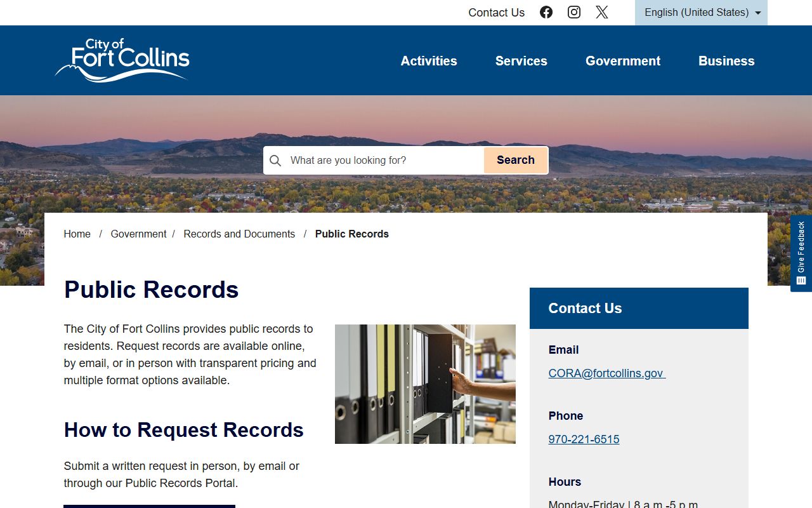The image size is (812, 508).
Task: Open the Government menu
Action: pos(623,61)
